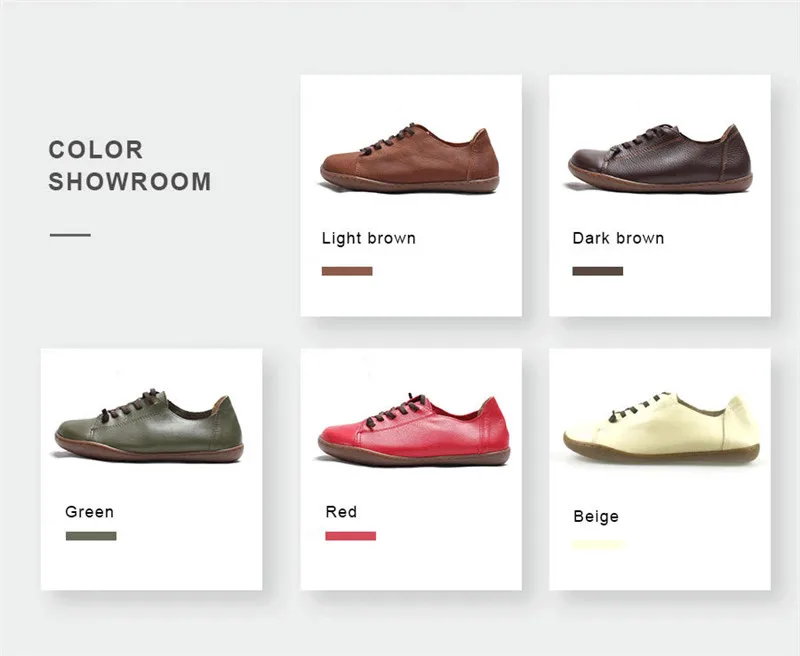The height and width of the screenshot is (656, 800).
Task: Click the dark brown color swatch bar
Action: point(597,271)
